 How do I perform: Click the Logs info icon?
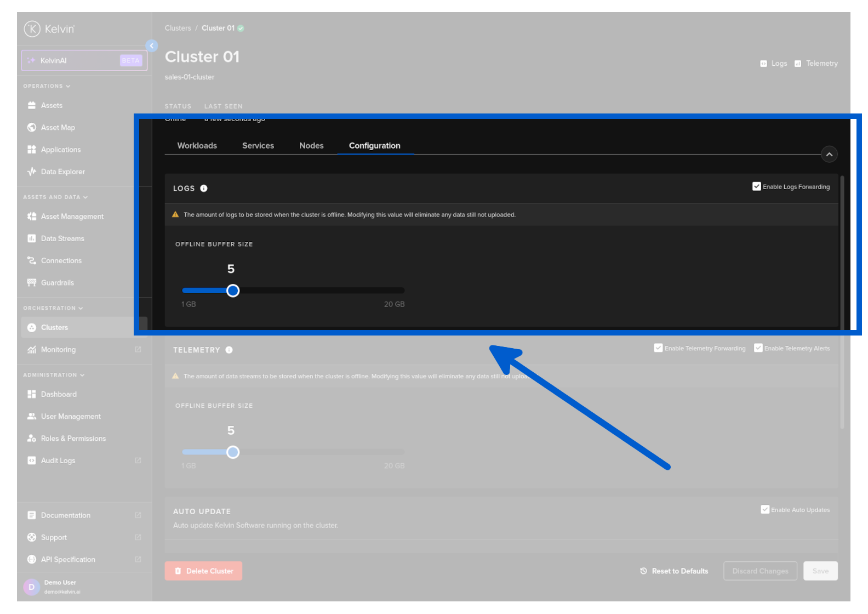pos(204,189)
